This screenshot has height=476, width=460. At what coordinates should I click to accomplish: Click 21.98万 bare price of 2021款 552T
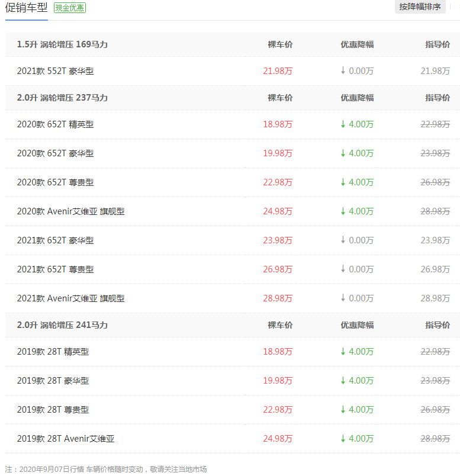(x=278, y=71)
